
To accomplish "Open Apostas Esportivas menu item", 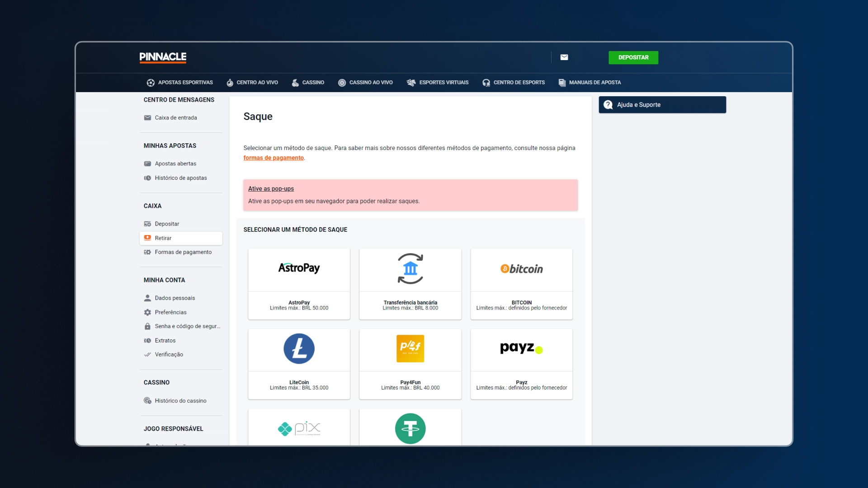I will pyautogui.click(x=179, y=83).
